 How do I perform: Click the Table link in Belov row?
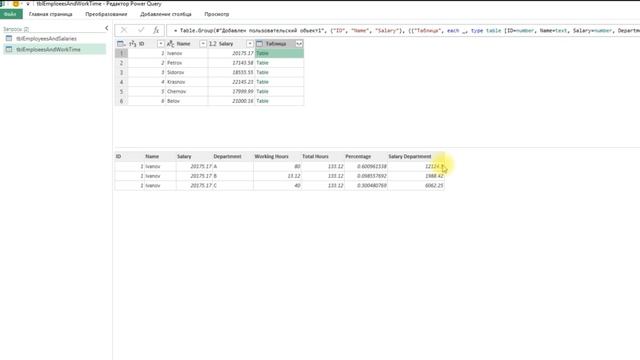click(262, 101)
